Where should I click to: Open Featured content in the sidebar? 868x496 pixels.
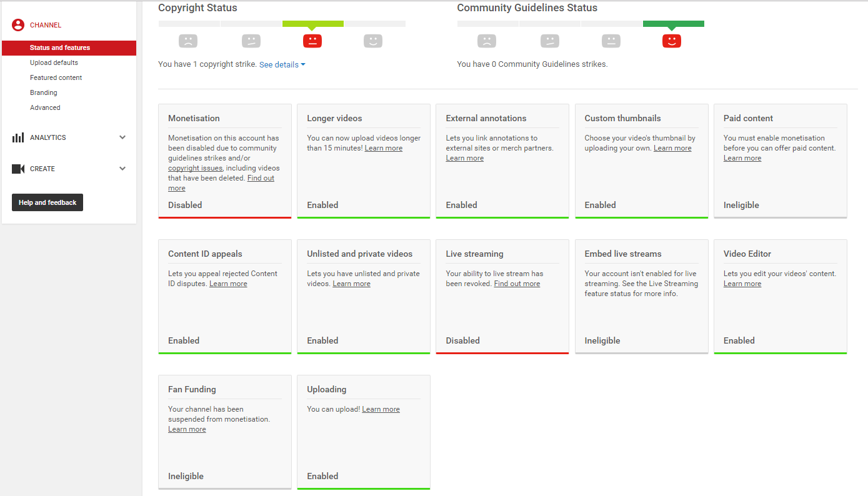tap(56, 77)
